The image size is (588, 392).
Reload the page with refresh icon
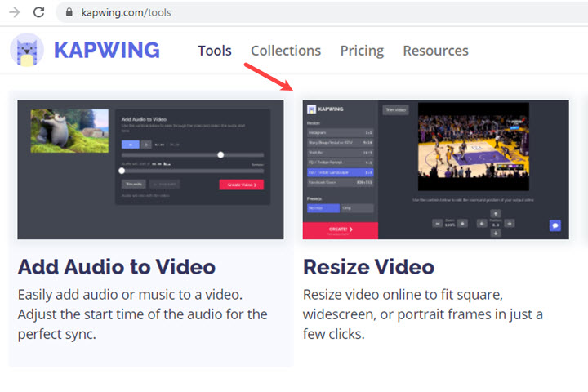tap(38, 12)
